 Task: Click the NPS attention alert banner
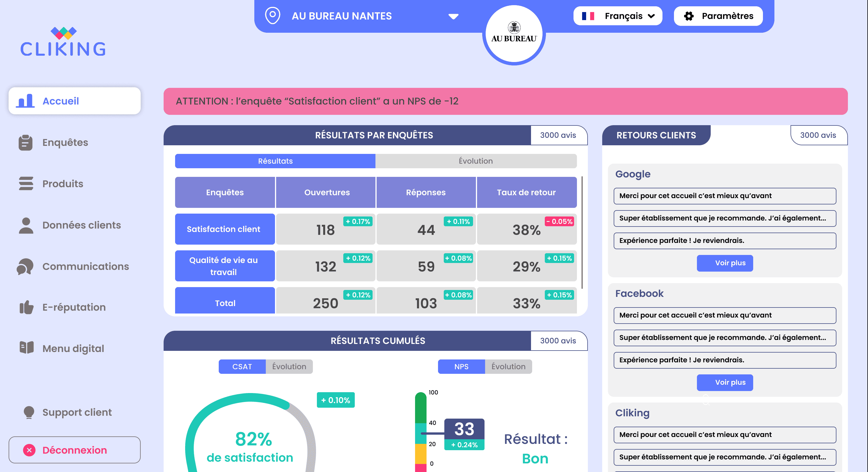click(505, 101)
